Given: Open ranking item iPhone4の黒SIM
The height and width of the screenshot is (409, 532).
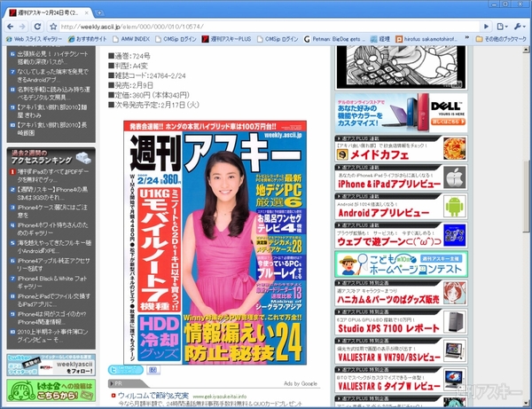Looking at the screenshot, I should tap(52, 193).
